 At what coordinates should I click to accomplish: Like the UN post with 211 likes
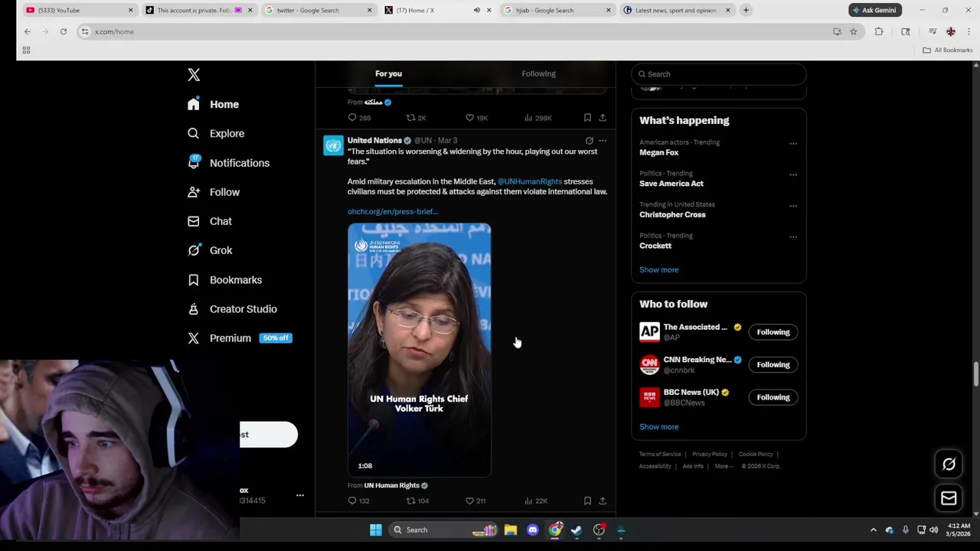pyautogui.click(x=475, y=500)
